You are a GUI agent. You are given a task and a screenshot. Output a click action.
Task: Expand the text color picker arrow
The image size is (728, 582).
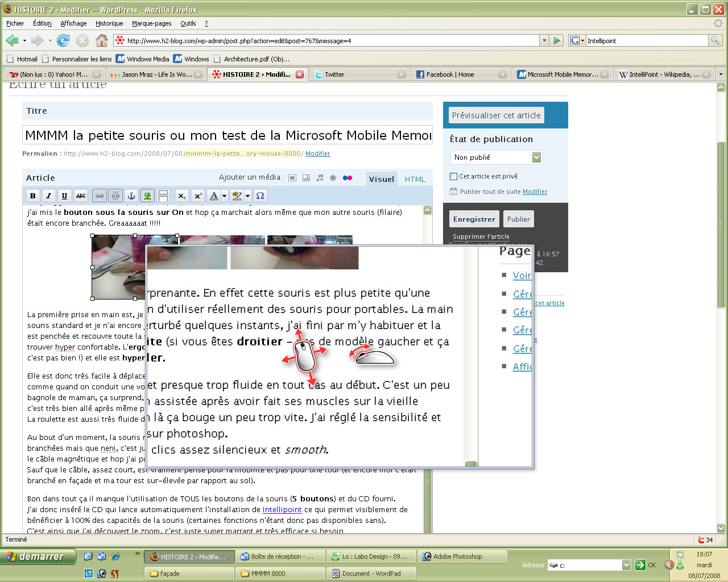[224, 196]
